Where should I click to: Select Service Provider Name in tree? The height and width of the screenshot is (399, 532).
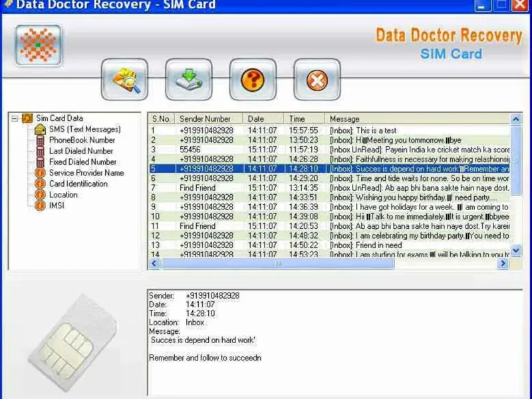coord(86,173)
